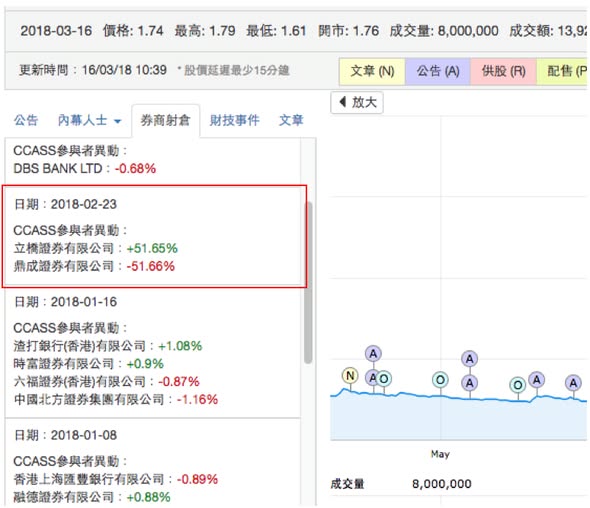Toggle the 公告 (A) legend filter
Viewport: 590px width, 508px height.
click(x=438, y=71)
